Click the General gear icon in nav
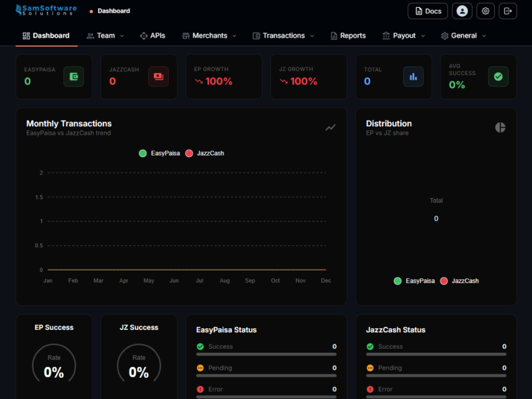This screenshot has width=532, height=399. point(445,36)
